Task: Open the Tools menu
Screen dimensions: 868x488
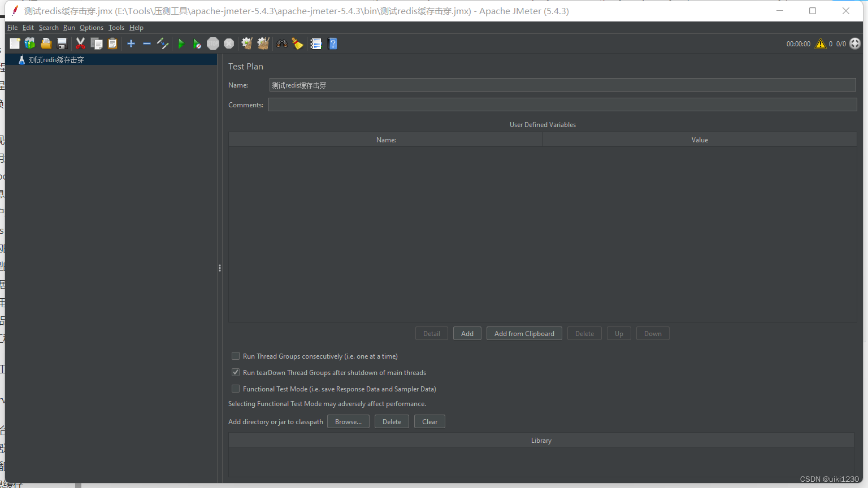Action: [x=116, y=28]
